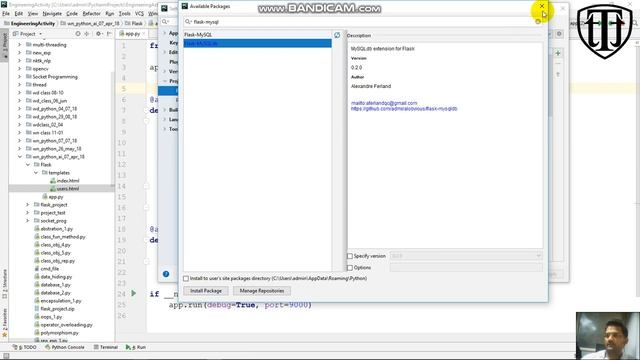This screenshot has width=640, height=360.
Task: Open the Python Console tool window
Action: (64, 347)
